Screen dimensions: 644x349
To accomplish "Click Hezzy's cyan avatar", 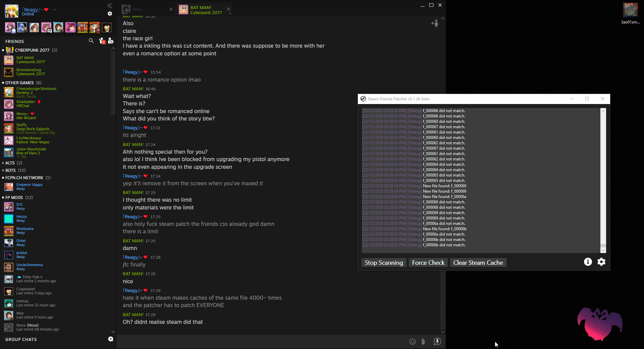I will (x=9, y=218).
